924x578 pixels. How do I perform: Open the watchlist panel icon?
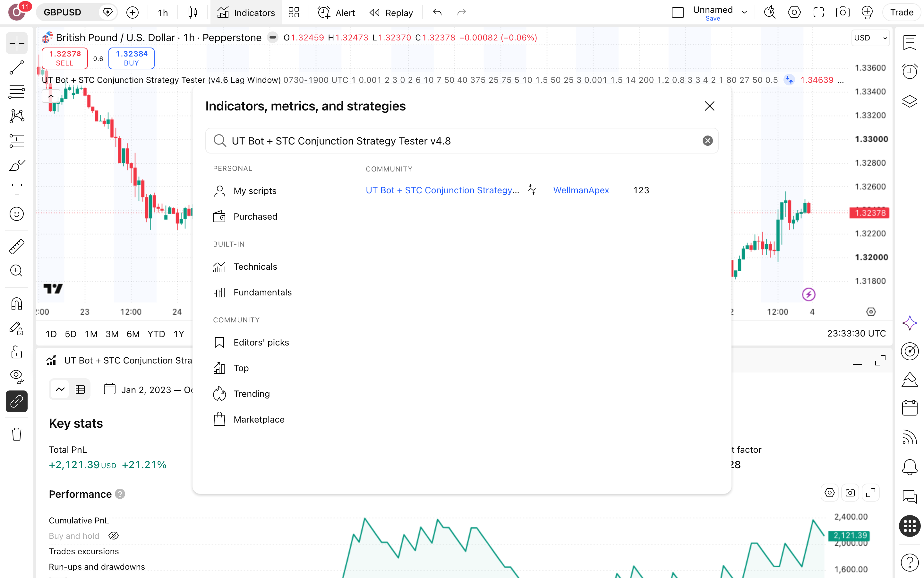[910, 42]
